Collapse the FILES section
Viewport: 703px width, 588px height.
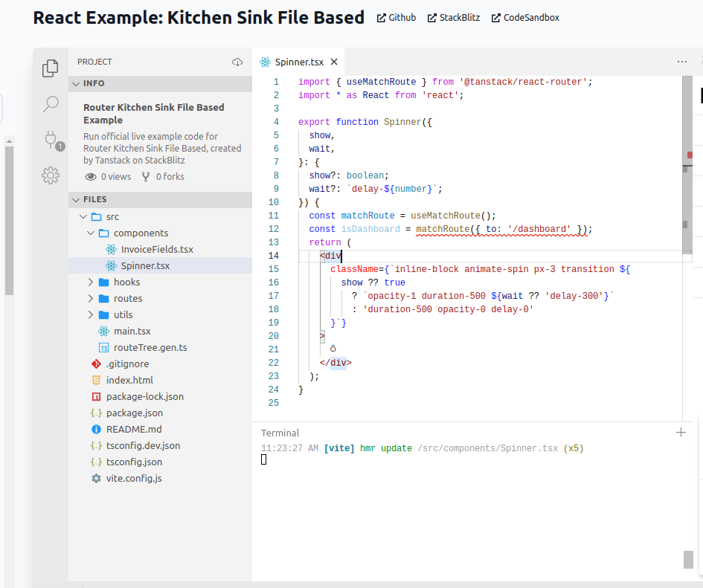[x=76, y=199]
